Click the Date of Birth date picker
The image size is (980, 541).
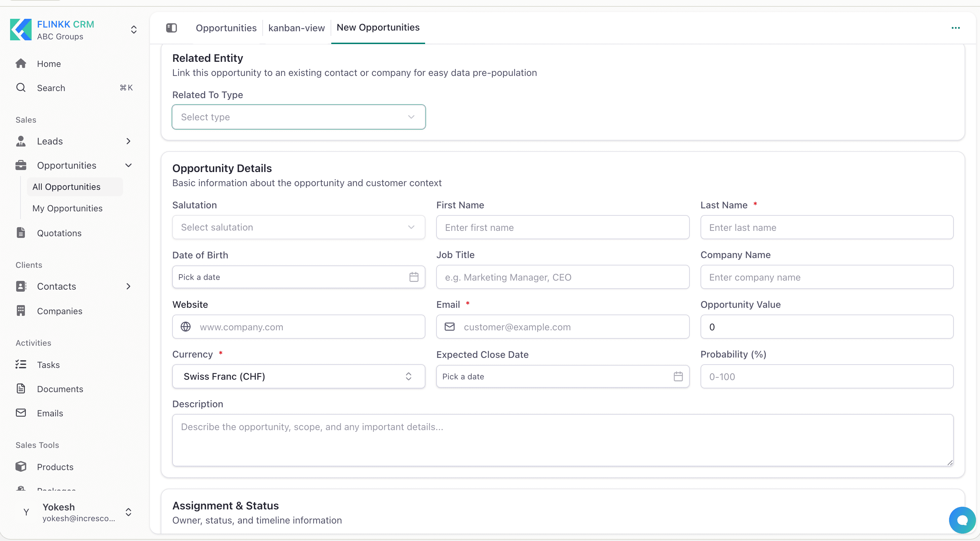tap(299, 277)
